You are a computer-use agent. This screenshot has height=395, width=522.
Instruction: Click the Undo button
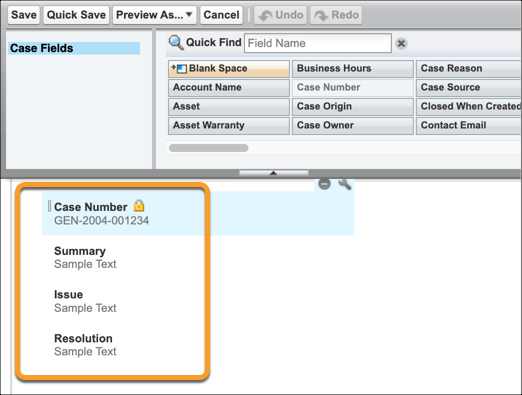coord(281,15)
